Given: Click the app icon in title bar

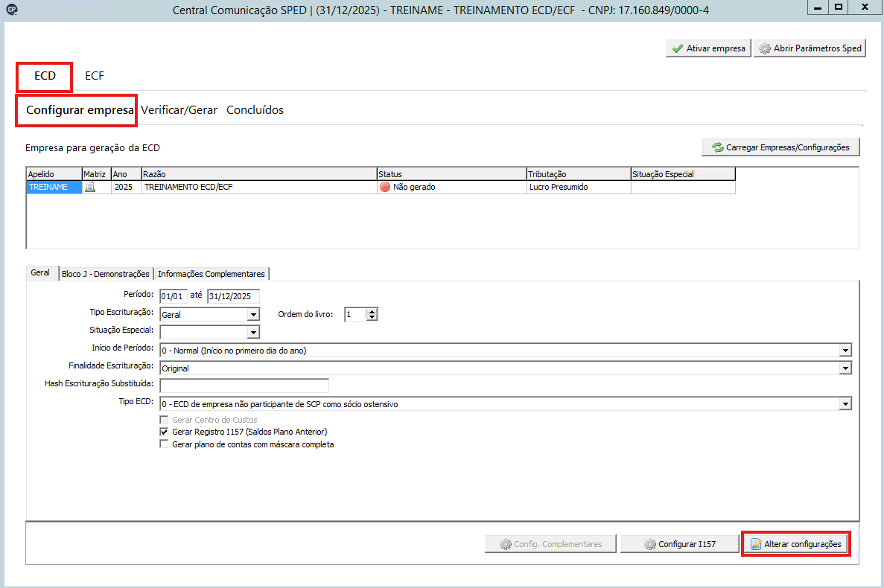Looking at the screenshot, I should click(11, 9).
